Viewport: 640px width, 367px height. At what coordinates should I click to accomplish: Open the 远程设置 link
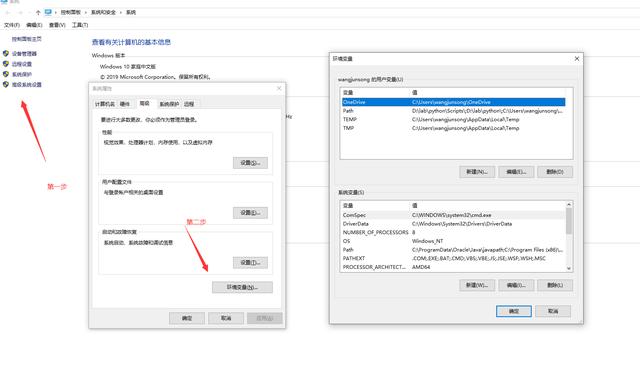click(22, 64)
